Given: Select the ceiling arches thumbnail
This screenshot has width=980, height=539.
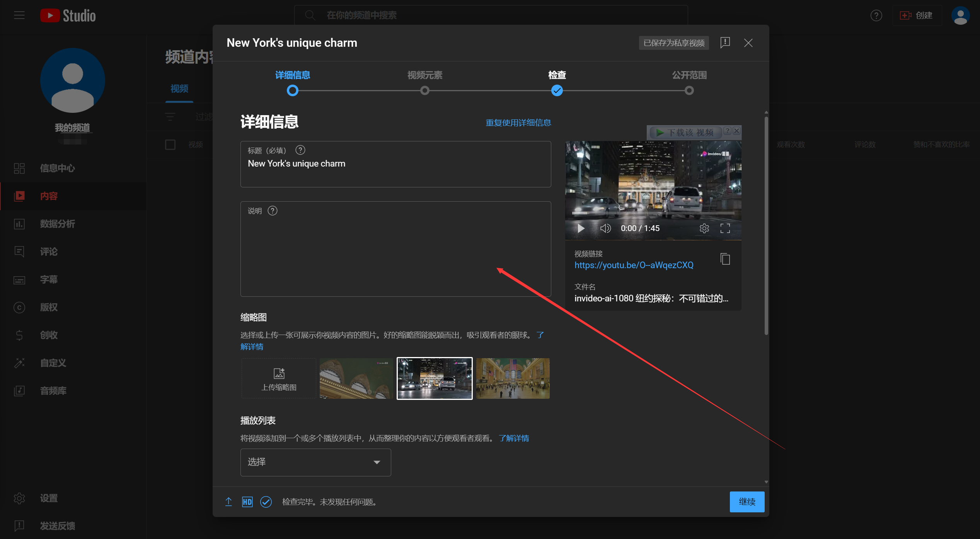Looking at the screenshot, I should pyautogui.click(x=356, y=378).
